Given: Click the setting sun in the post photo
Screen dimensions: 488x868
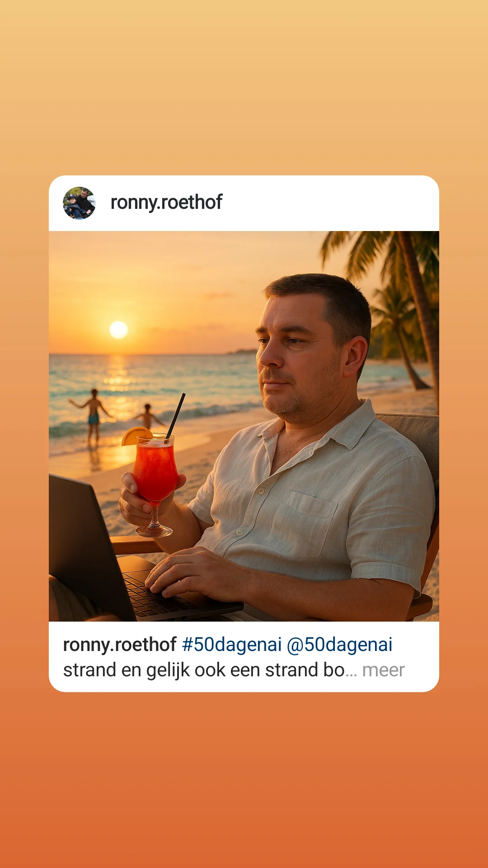Looking at the screenshot, I should coord(118,330).
